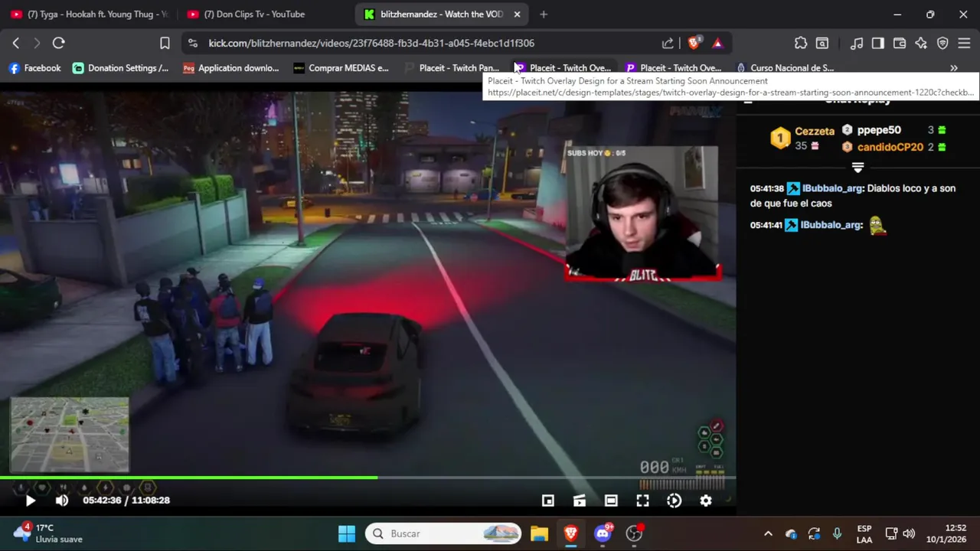Open the weather widget showing 17°C
This screenshot has width=980, height=551.
[x=47, y=533]
